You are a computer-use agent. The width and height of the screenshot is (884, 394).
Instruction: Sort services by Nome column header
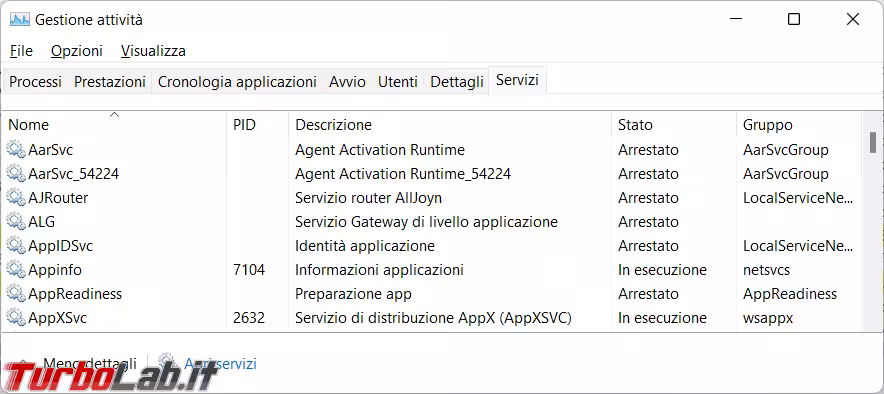tap(114, 124)
